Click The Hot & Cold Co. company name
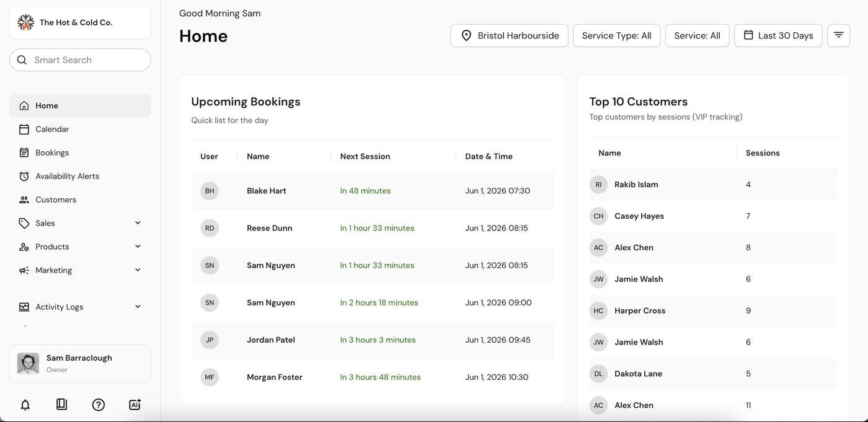Viewport: 868px width, 422px height. 76,22
